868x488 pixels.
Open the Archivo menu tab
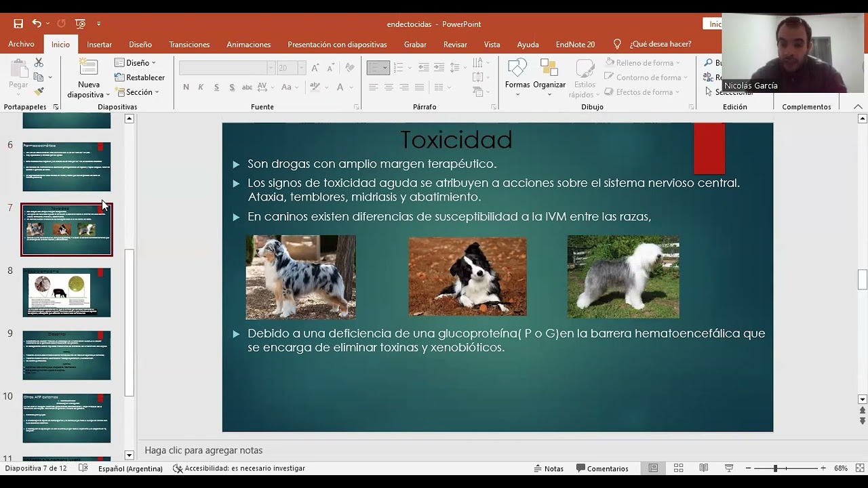21,44
